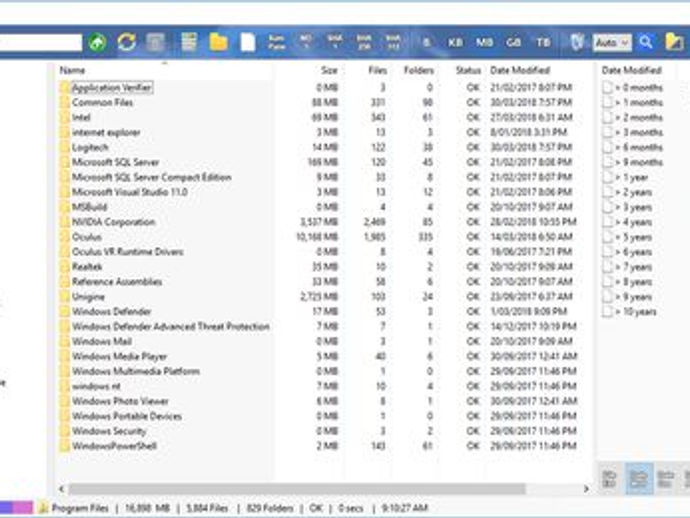This screenshot has width=690, height=518.
Task: Click the view icon right of highlighted one
Action: tap(665, 479)
